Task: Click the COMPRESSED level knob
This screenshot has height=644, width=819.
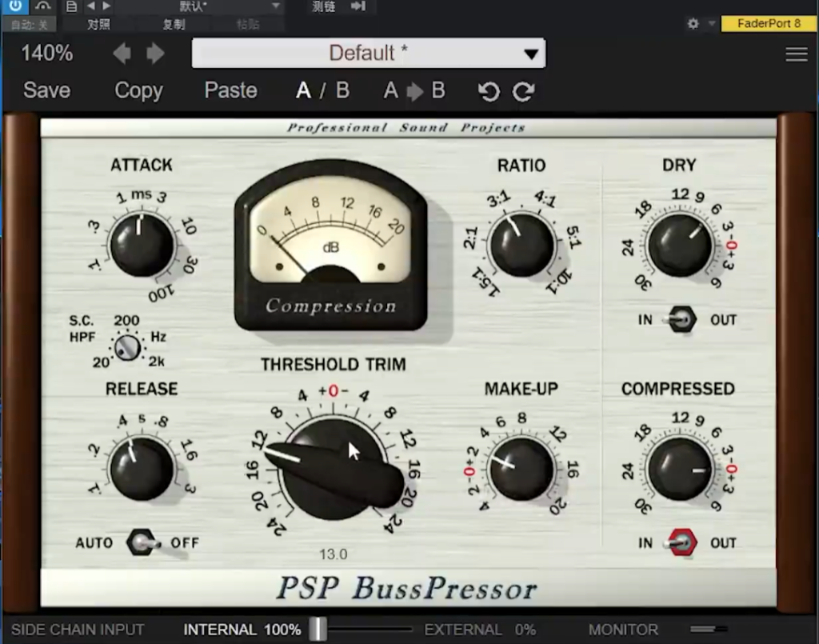Action: tap(679, 469)
